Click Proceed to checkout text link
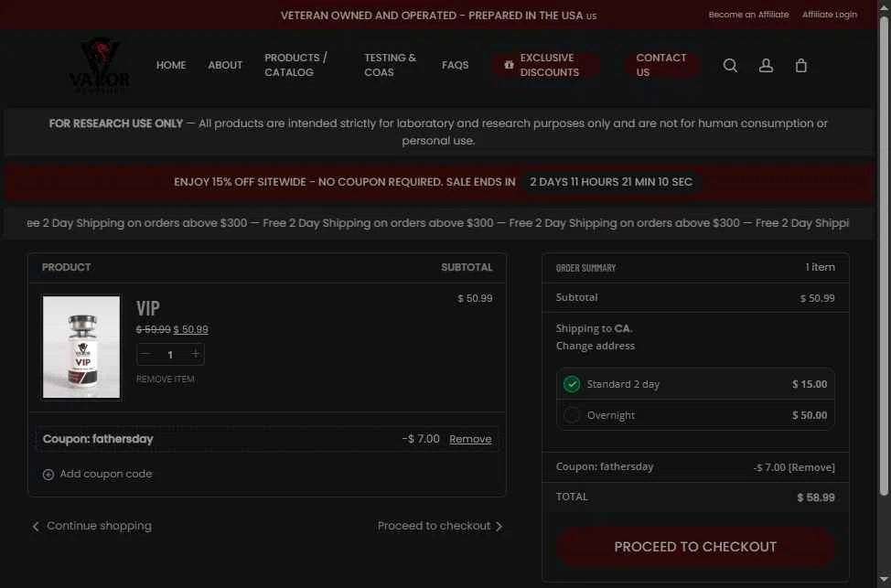 (434, 526)
